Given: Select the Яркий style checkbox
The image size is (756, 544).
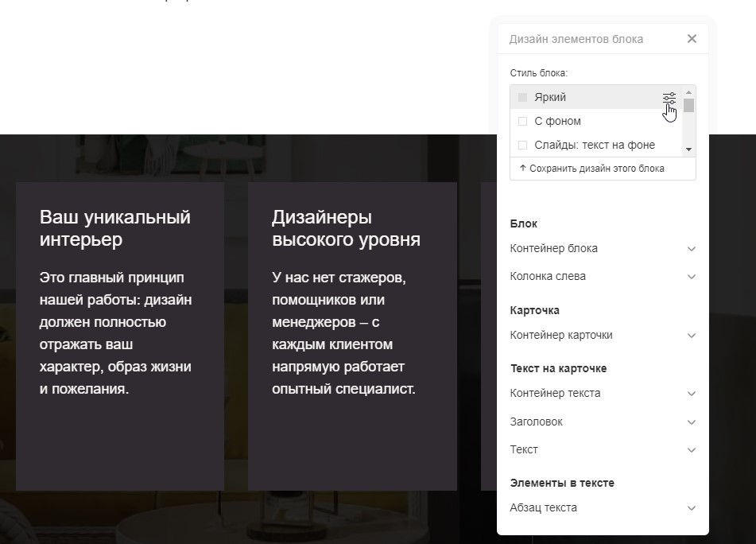Looking at the screenshot, I should point(522,97).
